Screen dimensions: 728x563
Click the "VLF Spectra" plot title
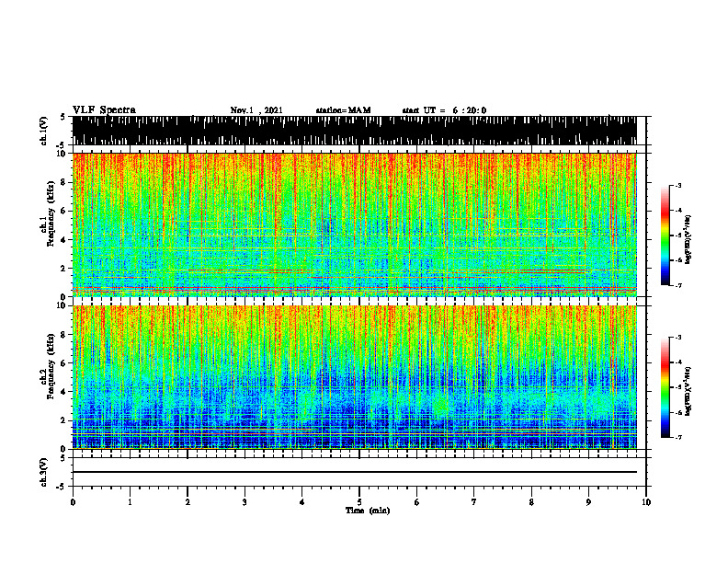tap(104, 110)
